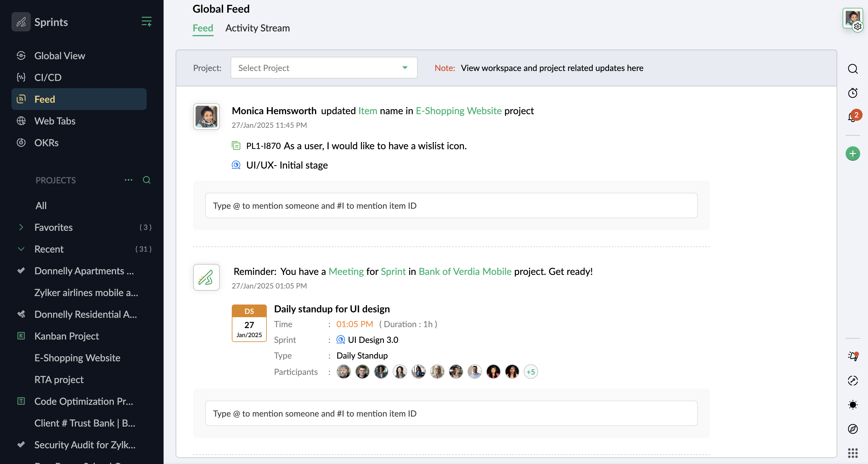Open the Bank of Verdia Mobile link
This screenshot has height=464, width=868.
click(x=465, y=272)
